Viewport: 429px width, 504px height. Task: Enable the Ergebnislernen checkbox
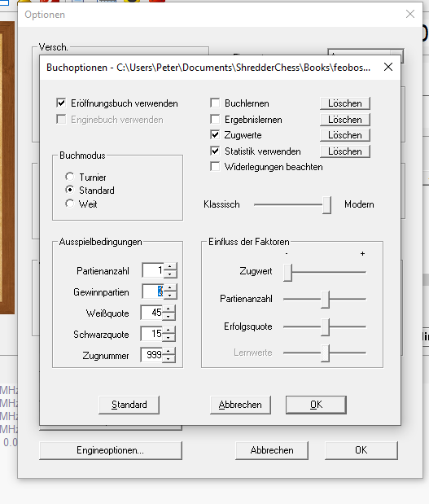[x=215, y=119]
